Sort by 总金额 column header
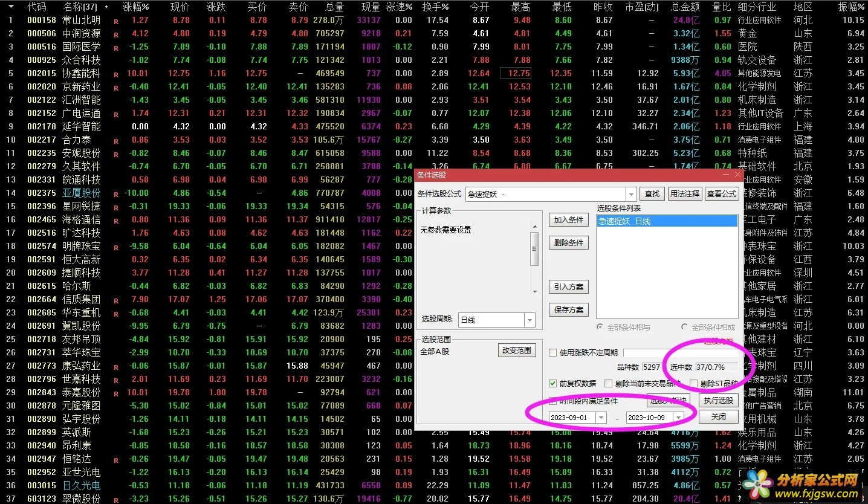The width and height of the screenshot is (868, 504). (685, 7)
